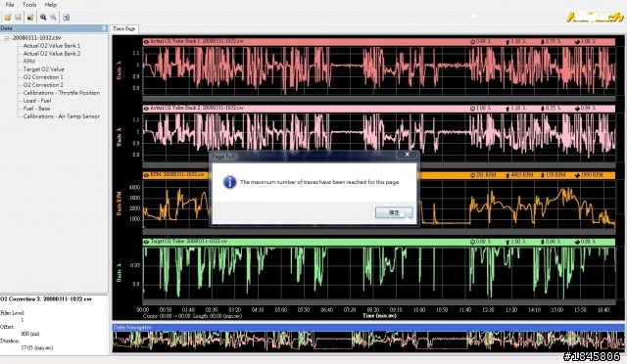Click minimum down-arrow icon on Target O2 header
The image size is (627, 364).
[542, 242]
